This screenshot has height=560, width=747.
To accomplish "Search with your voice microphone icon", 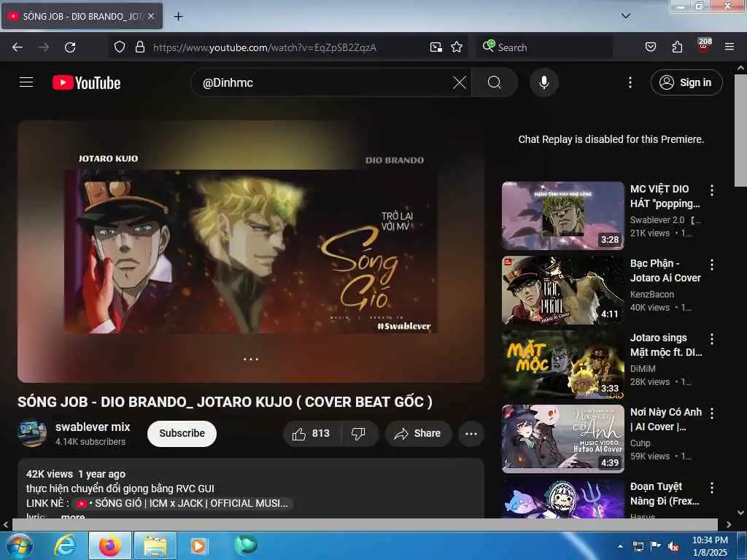I will (x=543, y=82).
